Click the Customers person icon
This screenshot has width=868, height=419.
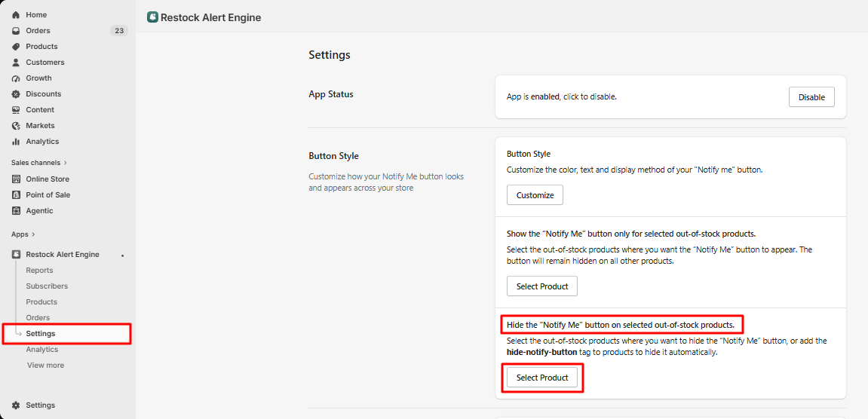(x=16, y=63)
